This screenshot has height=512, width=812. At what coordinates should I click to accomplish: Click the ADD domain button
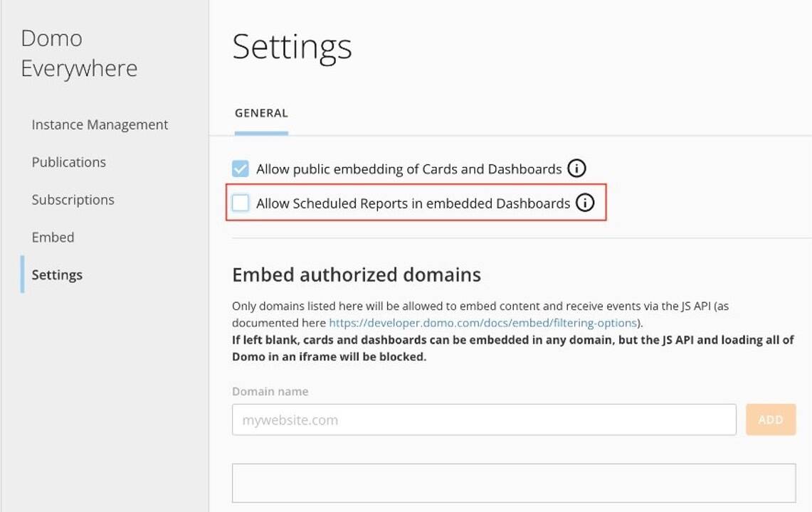771,420
